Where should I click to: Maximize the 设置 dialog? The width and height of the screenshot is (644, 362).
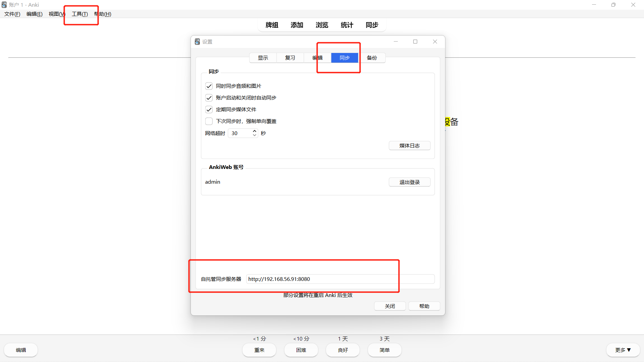pyautogui.click(x=415, y=42)
